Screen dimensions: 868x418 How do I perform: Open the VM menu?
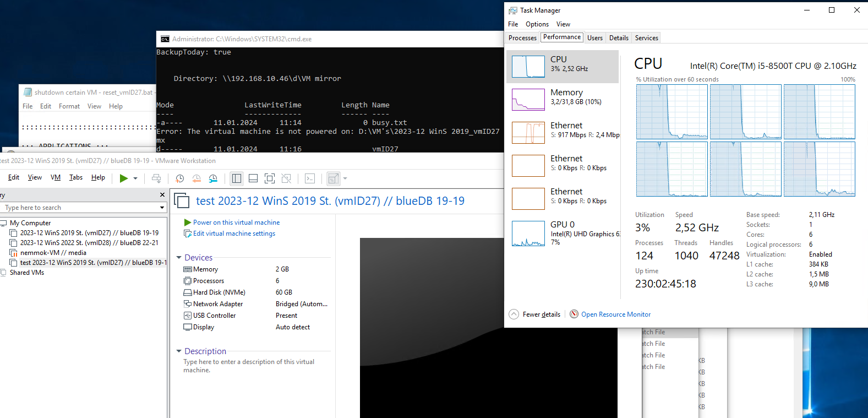pyautogui.click(x=56, y=177)
